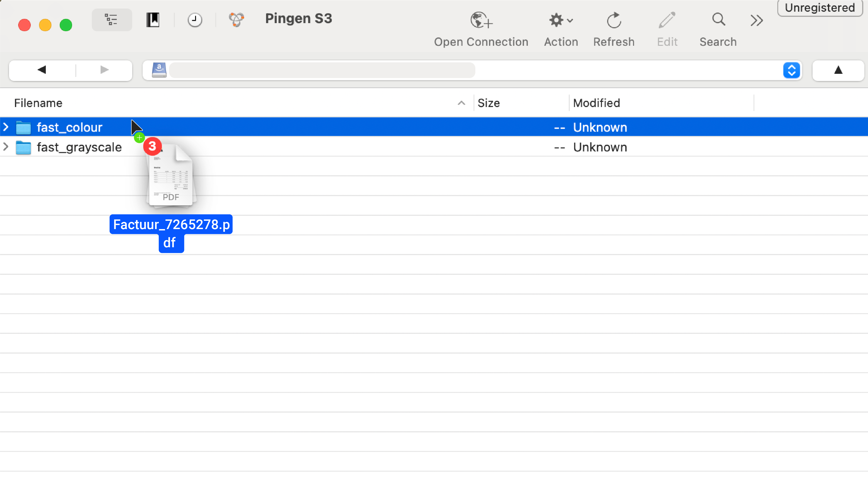The image size is (868, 488).
Task: Open the path navigation stepper
Action: click(792, 70)
